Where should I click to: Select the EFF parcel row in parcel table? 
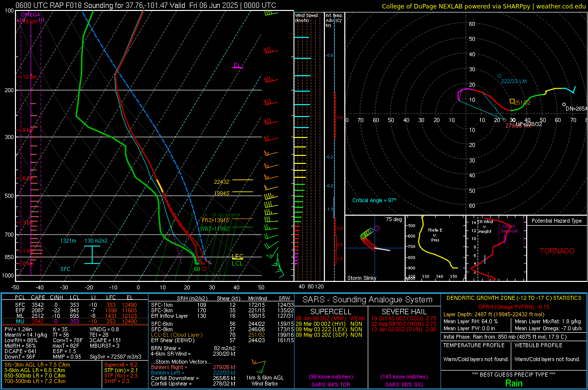[x=75, y=310]
